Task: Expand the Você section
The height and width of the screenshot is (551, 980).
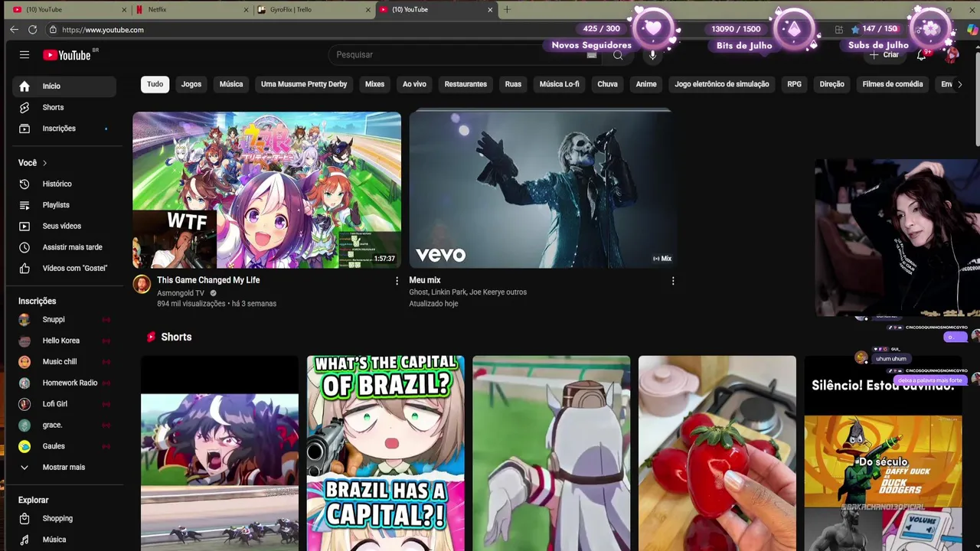Action: [x=33, y=163]
